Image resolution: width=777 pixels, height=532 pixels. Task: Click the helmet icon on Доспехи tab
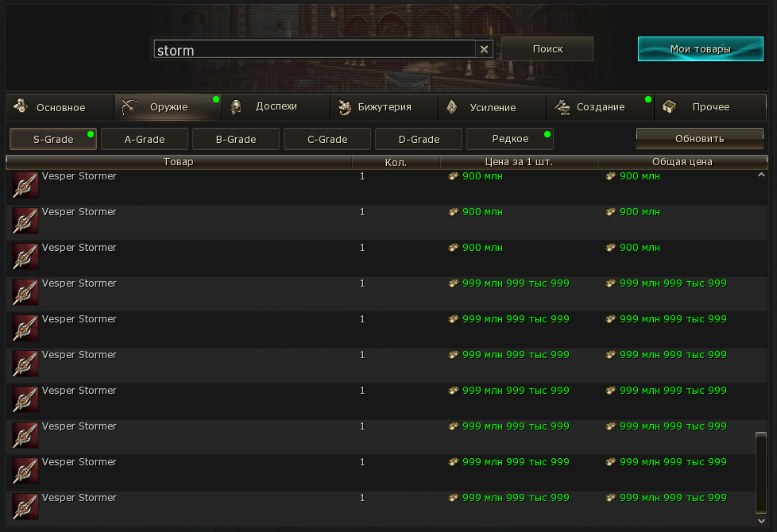click(x=237, y=106)
